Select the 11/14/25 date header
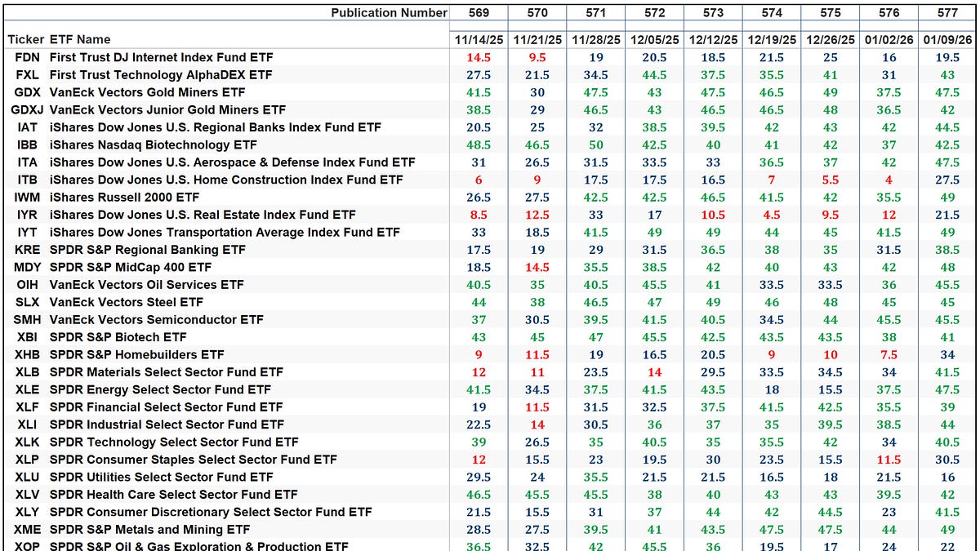Viewport: 980px width, 551px height. [479, 38]
